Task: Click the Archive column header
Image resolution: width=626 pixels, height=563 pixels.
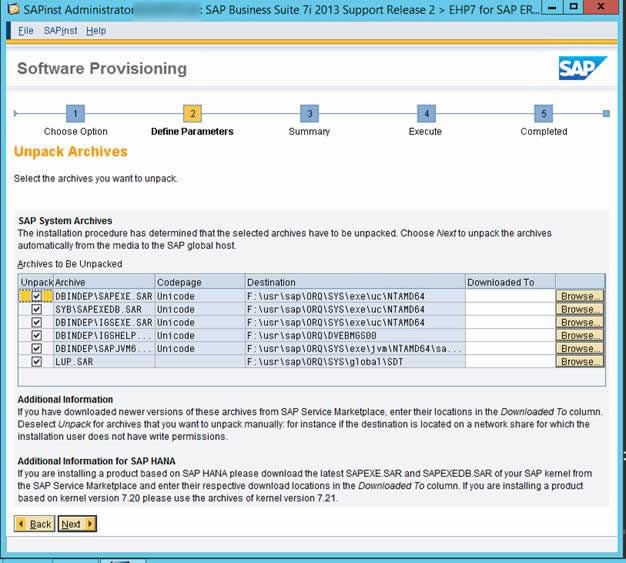Action: pyautogui.click(x=104, y=282)
